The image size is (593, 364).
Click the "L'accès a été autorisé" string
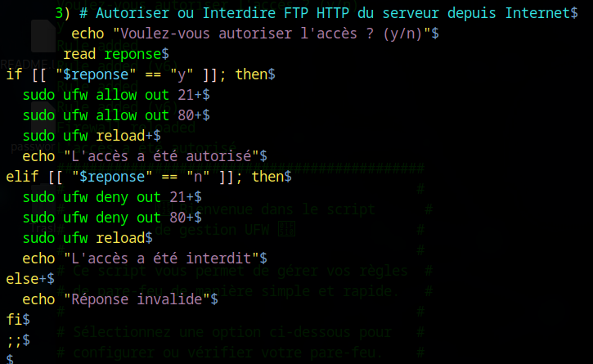pos(161,156)
